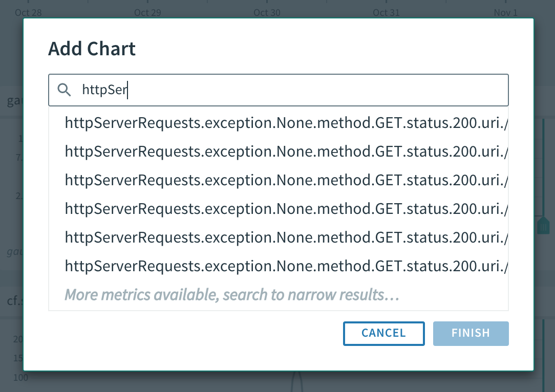Image resolution: width=555 pixels, height=392 pixels.
Task: Pick the sixth httpServerRequests metric result
Action: coord(287,266)
